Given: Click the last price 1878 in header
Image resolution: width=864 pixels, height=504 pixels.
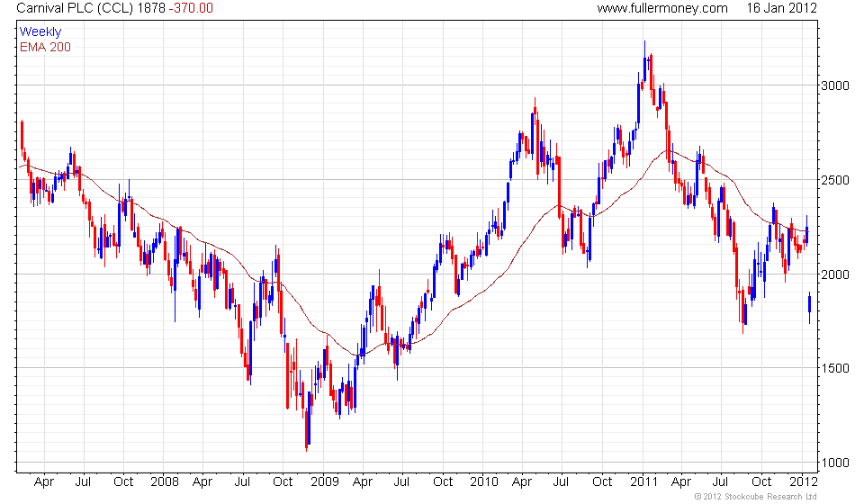Looking at the screenshot, I should 151,8.
